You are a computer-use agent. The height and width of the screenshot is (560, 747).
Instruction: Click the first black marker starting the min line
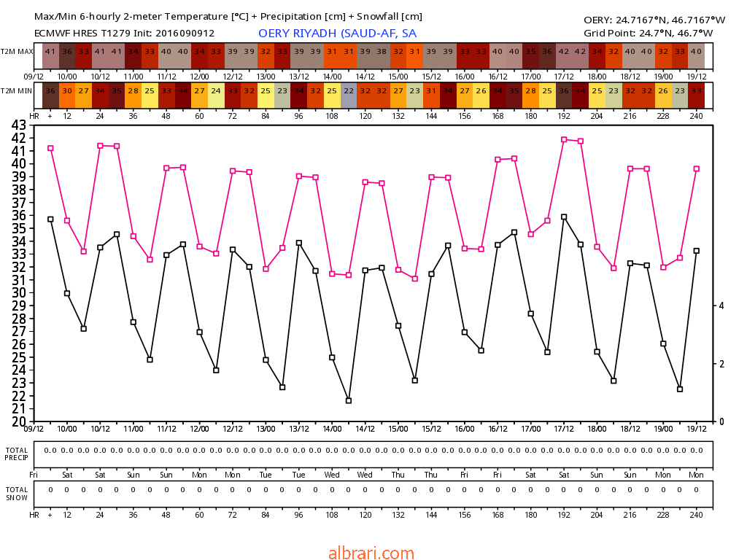50,219
